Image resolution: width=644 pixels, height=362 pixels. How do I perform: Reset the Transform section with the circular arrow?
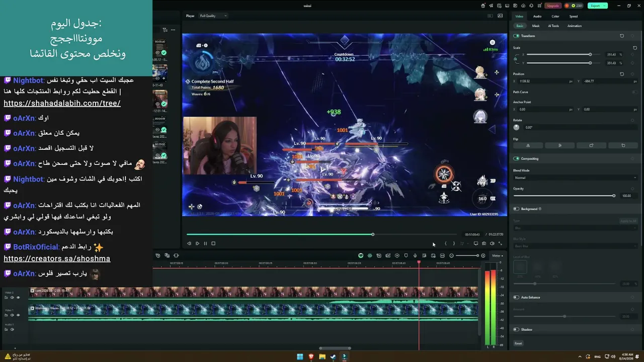coord(622,36)
